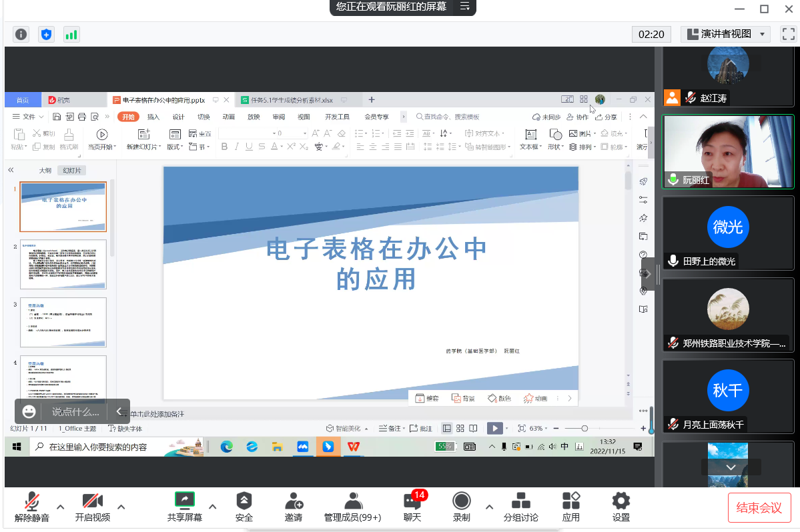Screen dimensions: 800x532
Task: Show more participants with the down chevron
Action: coord(731,467)
